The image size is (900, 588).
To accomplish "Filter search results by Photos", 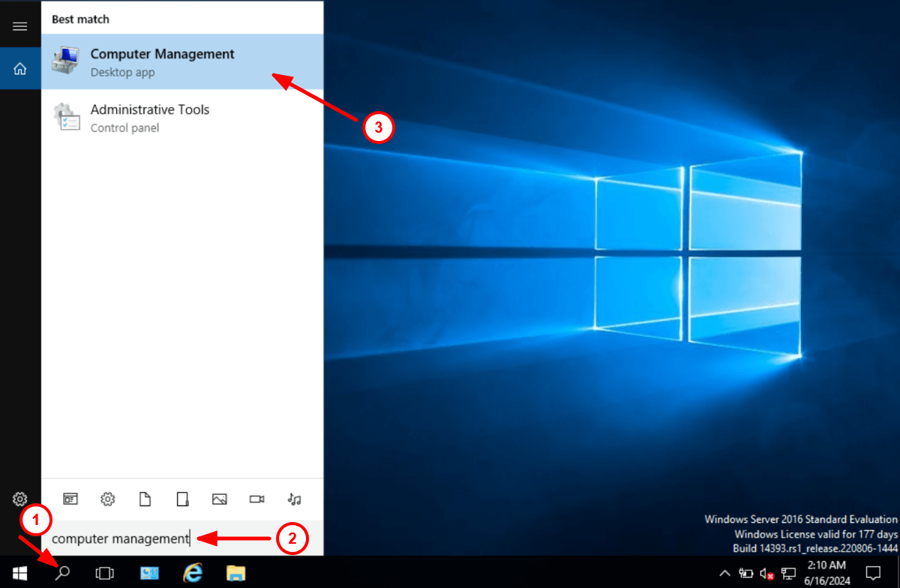I will tap(219, 499).
